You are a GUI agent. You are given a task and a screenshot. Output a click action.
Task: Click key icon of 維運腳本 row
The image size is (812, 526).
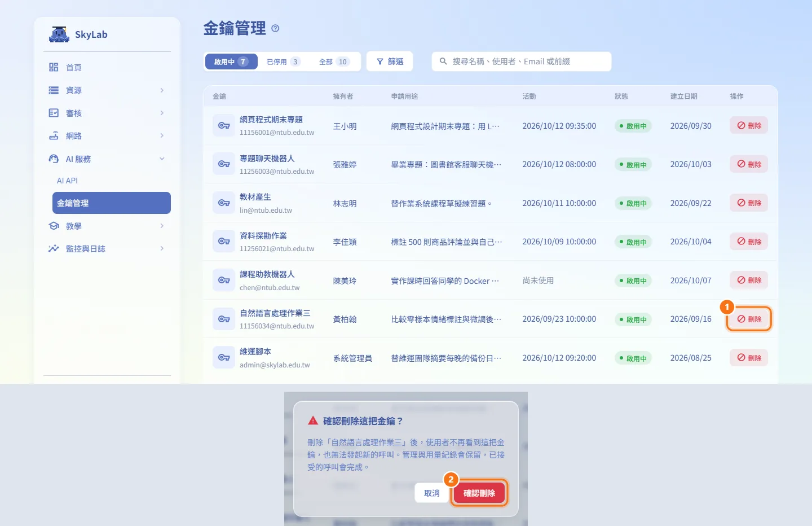[224, 358]
